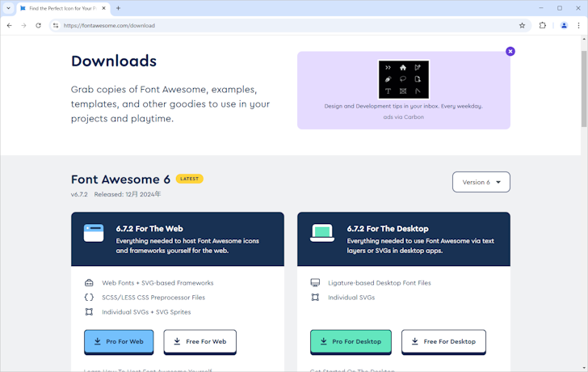Click the ads via Carbon link
This screenshot has width=588, height=372.
(x=404, y=117)
